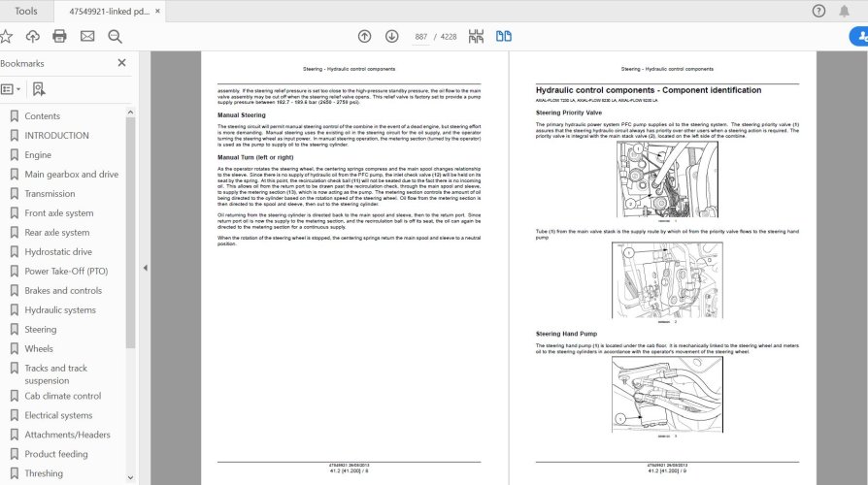
Task: Click the 'Manual Steering' heading
Action: pos(242,115)
